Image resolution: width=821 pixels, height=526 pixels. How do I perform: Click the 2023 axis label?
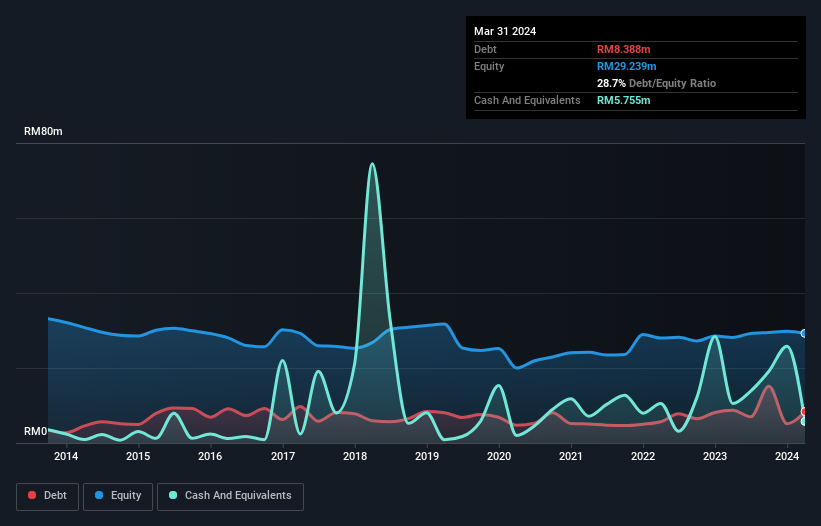pos(715,456)
